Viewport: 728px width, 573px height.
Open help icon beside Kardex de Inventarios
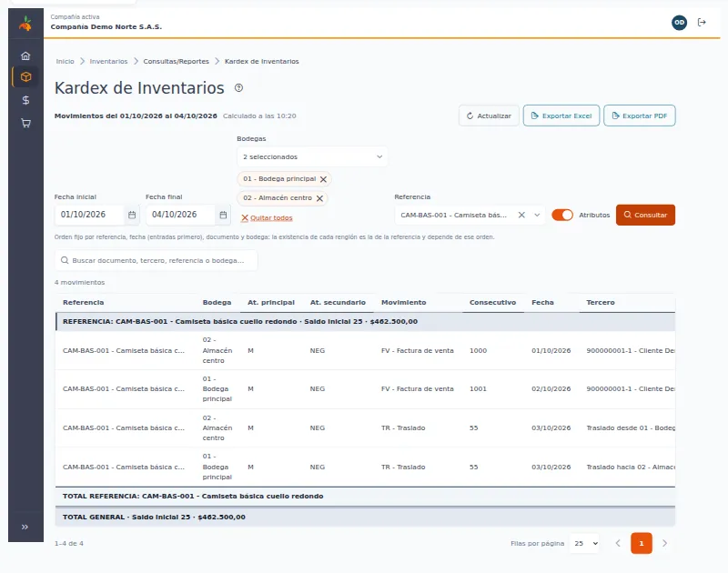(238, 87)
